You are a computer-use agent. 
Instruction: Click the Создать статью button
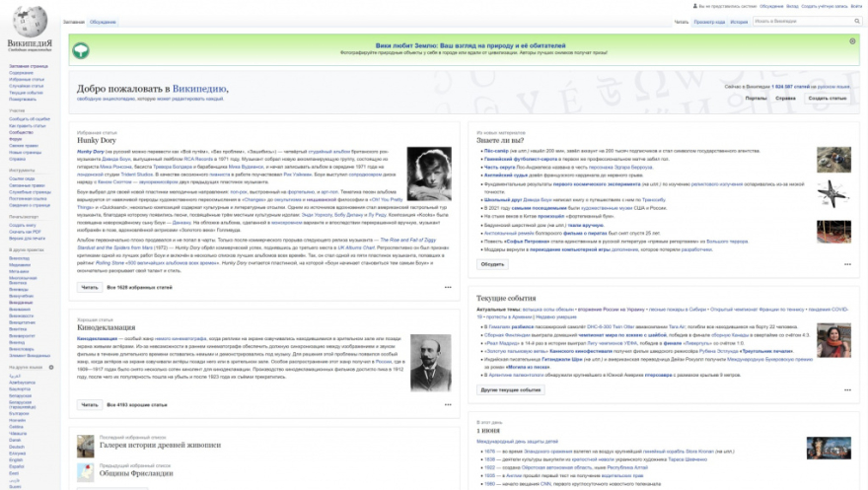[x=827, y=99]
